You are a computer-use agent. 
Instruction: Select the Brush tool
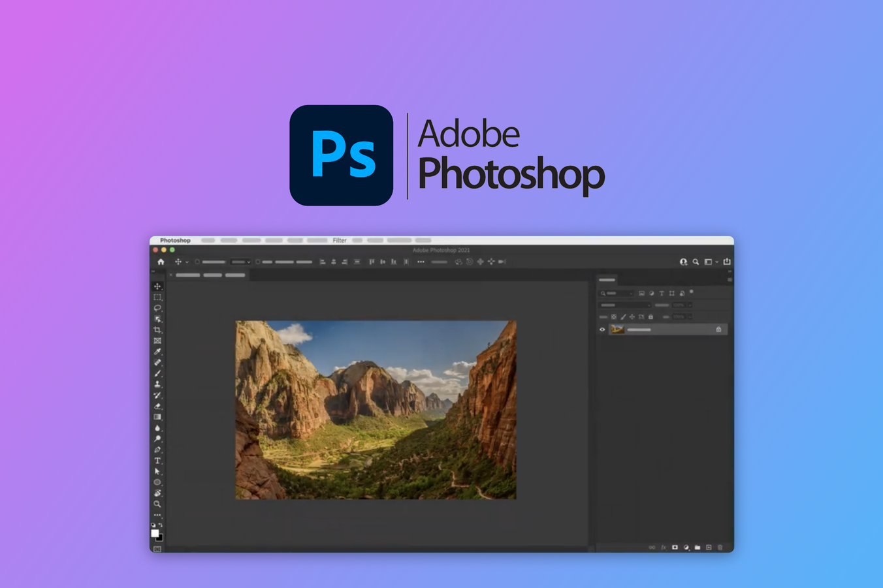click(x=157, y=373)
